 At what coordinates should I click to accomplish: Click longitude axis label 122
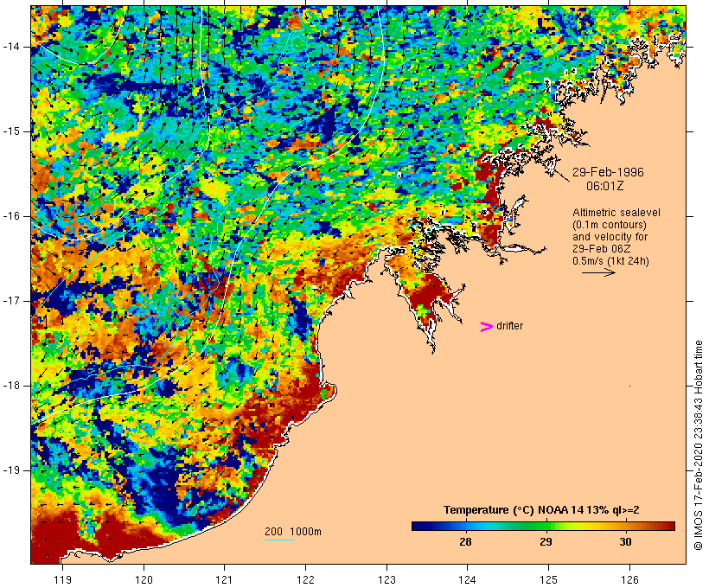306,579
